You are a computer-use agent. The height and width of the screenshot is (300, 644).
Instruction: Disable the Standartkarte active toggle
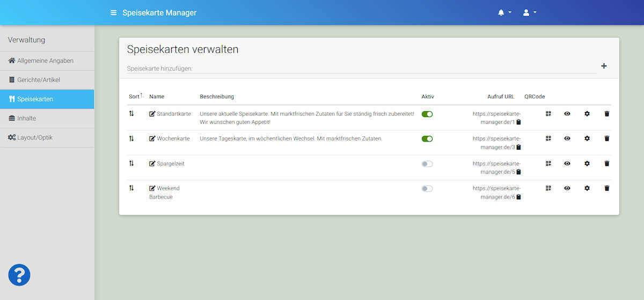[x=427, y=114]
